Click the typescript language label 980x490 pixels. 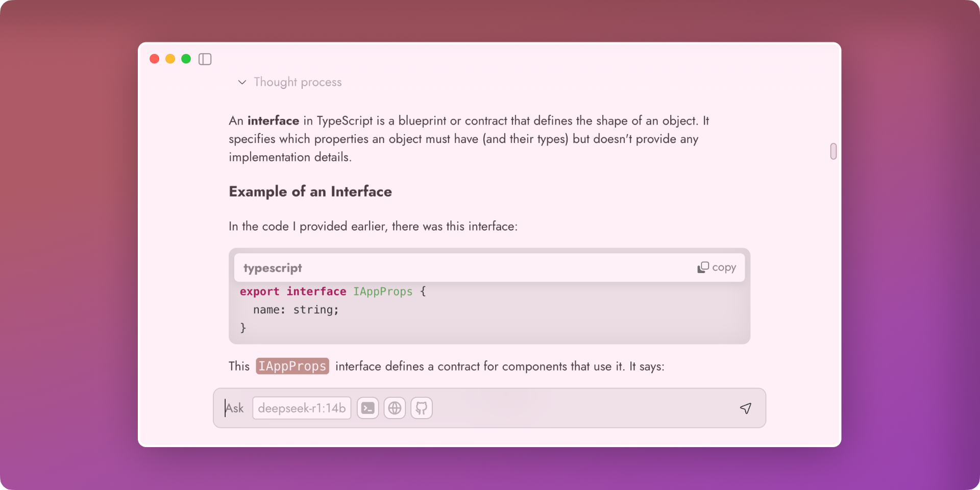tap(273, 268)
